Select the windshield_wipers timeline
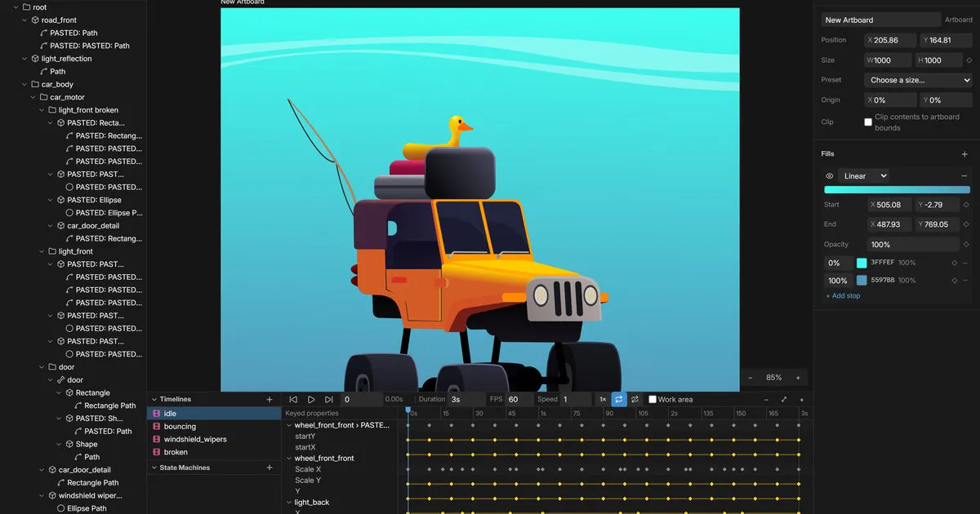 click(214, 440)
